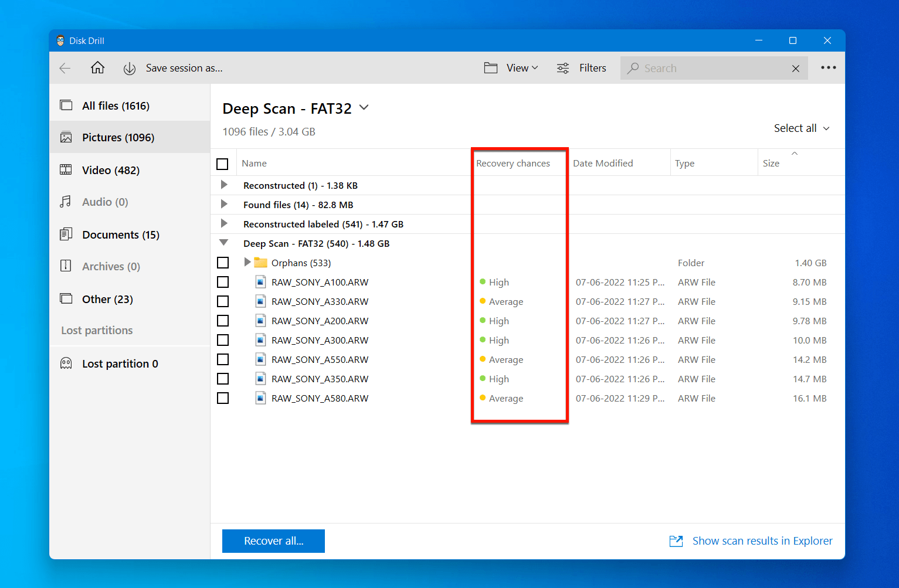The width and height of the screenshot is (899, 588).
Task: Open the Filters panel button
Action: click(593, 68)
